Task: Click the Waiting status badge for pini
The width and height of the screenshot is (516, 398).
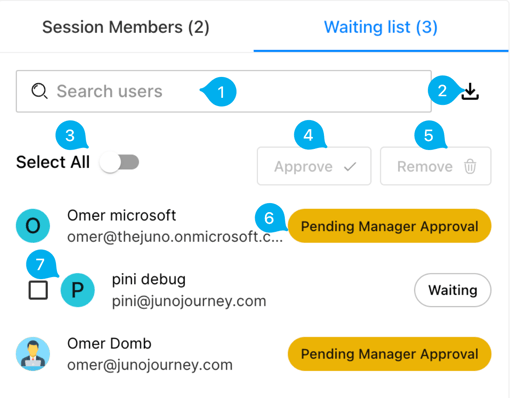Action: [x=453, y=290]
